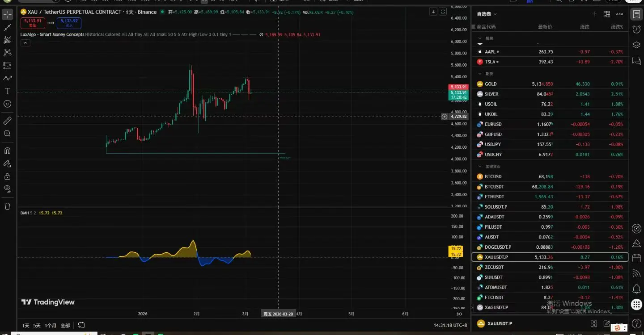The height and width of the screenshot is (335, 644).
Task: Click the trash icon to remove drawings
Action: tap(7, 206)
